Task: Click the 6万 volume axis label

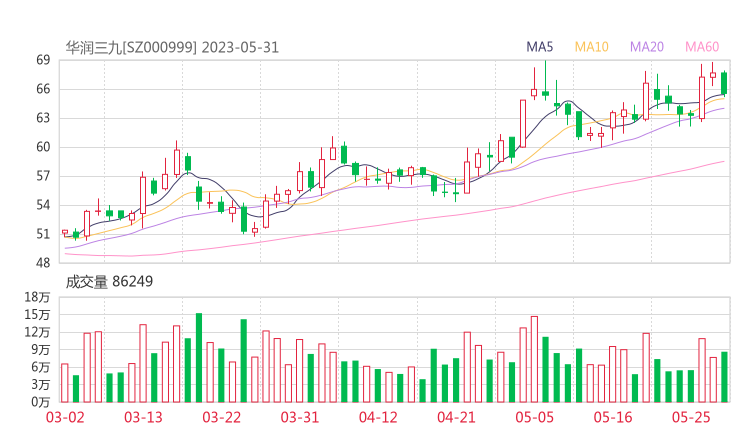Action: click(41, 367)
